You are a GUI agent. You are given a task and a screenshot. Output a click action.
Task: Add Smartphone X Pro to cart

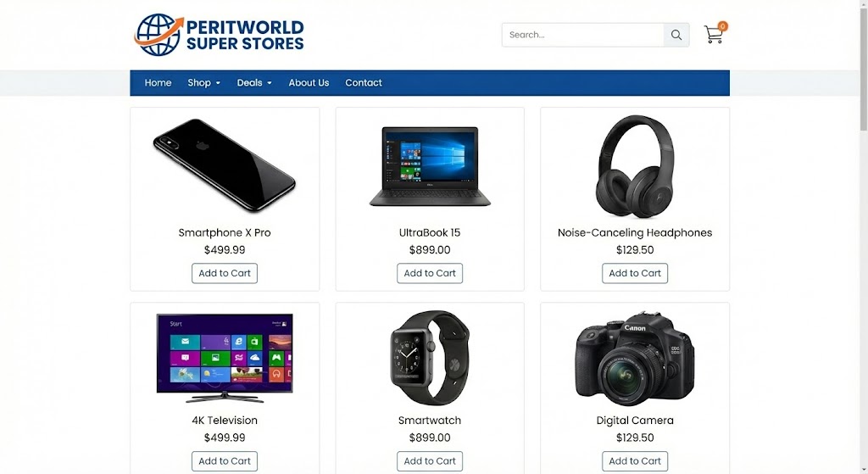coord(224,273)
